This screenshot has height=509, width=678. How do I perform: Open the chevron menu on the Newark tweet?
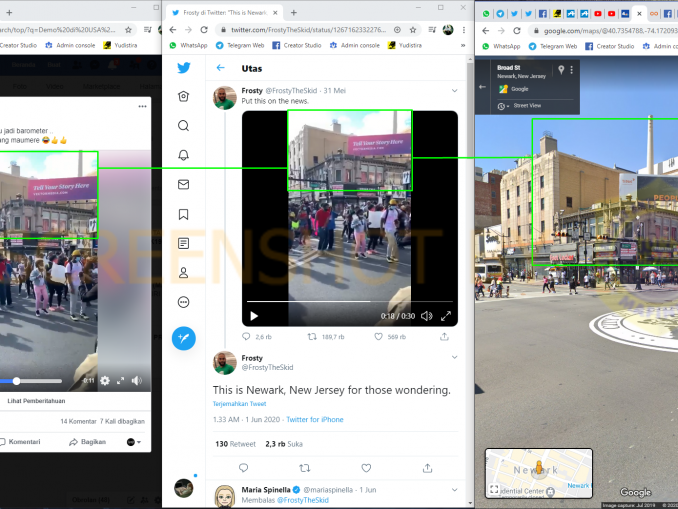coord(454,357)
